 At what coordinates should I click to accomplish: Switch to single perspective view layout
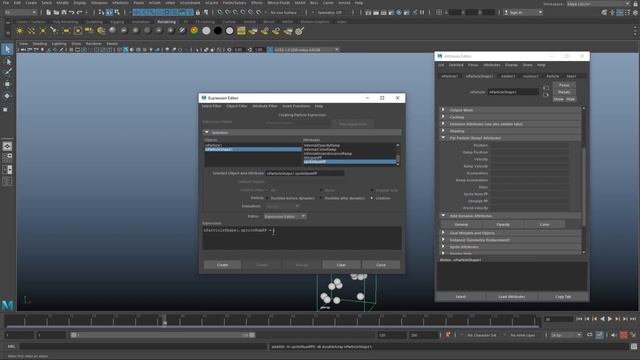coord(7,146)
